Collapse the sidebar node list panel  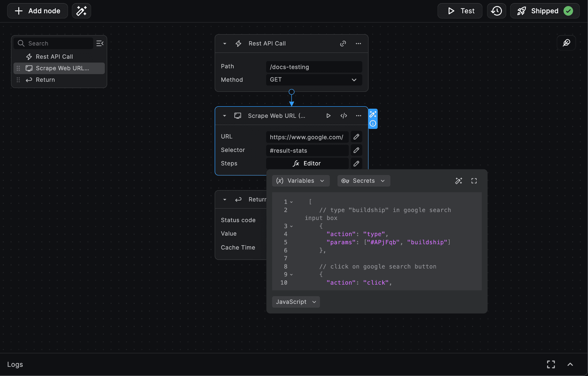click(x=100, y=43)
